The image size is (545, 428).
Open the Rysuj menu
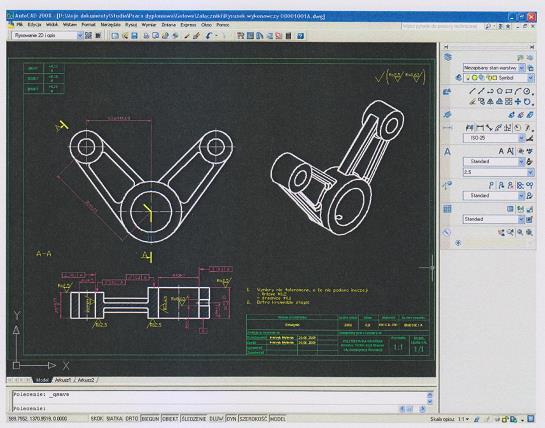[131, 25]
